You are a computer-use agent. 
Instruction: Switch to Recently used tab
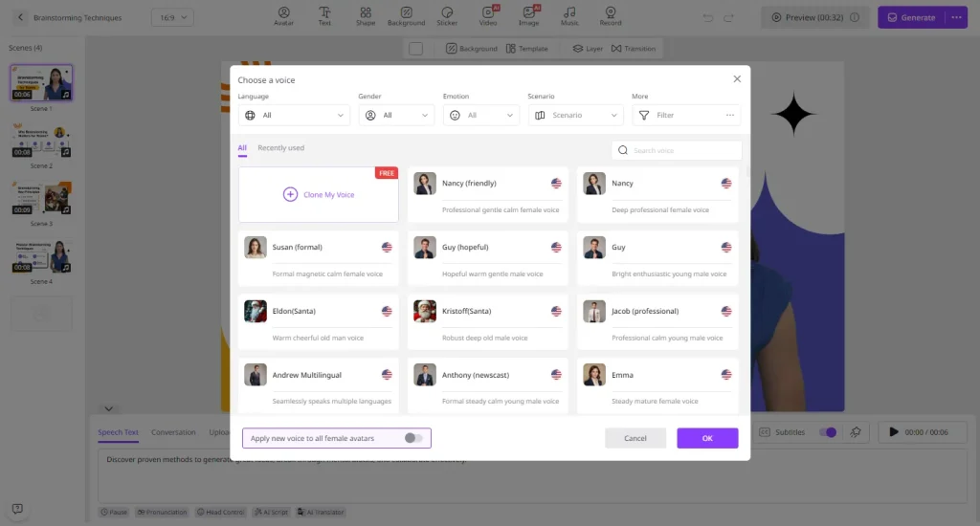tap(280, 148)
